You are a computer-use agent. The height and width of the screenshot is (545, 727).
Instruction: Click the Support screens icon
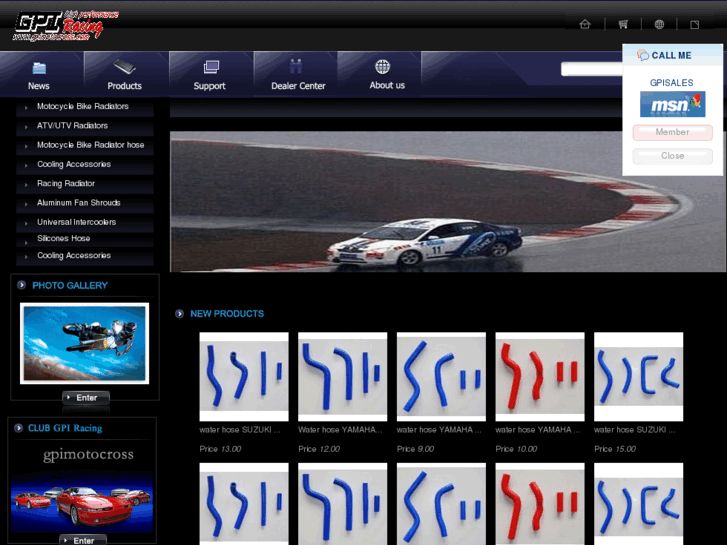coord(211,67)
